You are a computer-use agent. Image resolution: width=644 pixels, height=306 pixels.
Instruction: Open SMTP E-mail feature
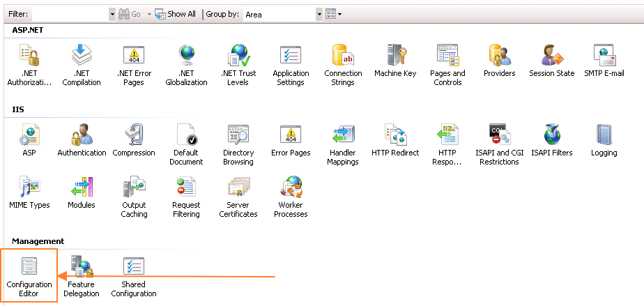coord(604,61)
